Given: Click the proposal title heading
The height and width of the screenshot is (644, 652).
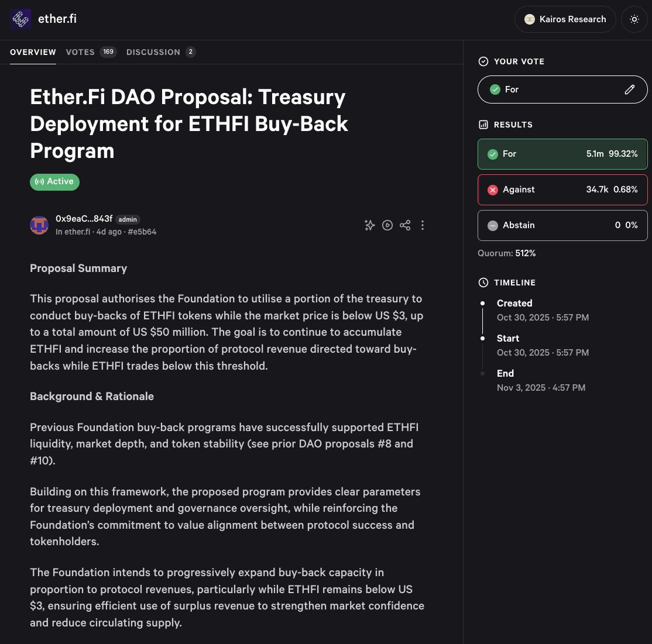Looking at the screenshot, I should point(189,124).
